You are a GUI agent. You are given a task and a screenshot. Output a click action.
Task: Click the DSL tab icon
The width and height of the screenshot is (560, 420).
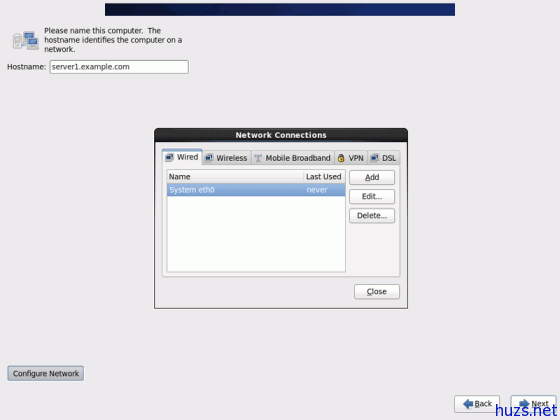(x=375, y=158)
